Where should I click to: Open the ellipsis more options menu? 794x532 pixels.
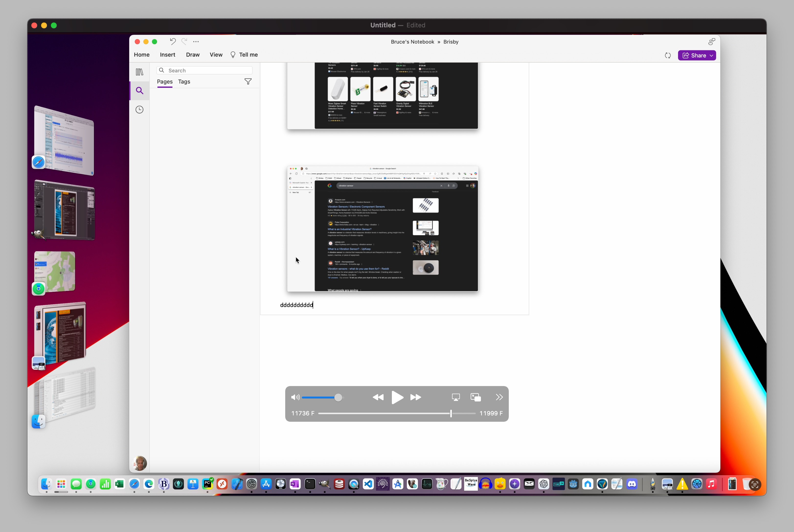(x=196, y=41)
